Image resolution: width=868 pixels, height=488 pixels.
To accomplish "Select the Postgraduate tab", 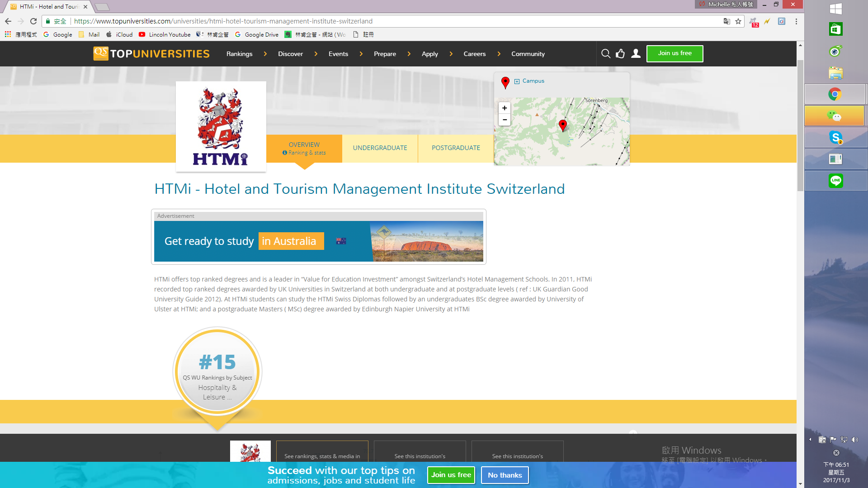I will tap(456, 148).
